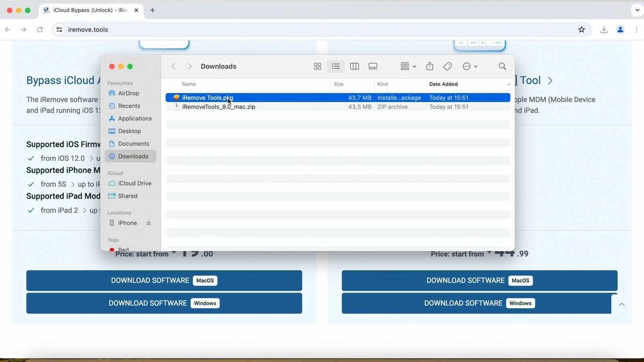Select the iCloud Bypass (Unlock) tab
Image resolution: width=644 pixels, height=362 pixels.
(x=91, y=10)
